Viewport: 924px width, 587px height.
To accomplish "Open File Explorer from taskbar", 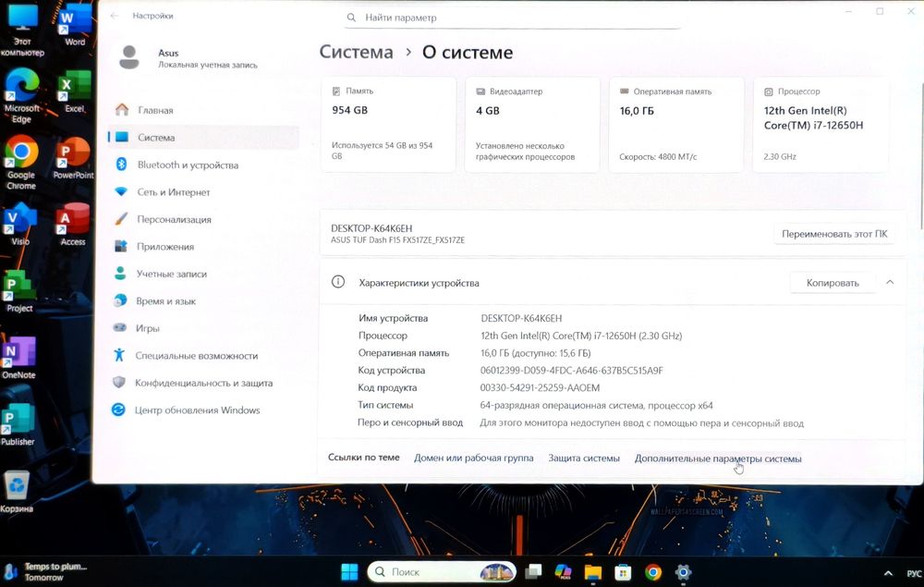I will point(593,571).
